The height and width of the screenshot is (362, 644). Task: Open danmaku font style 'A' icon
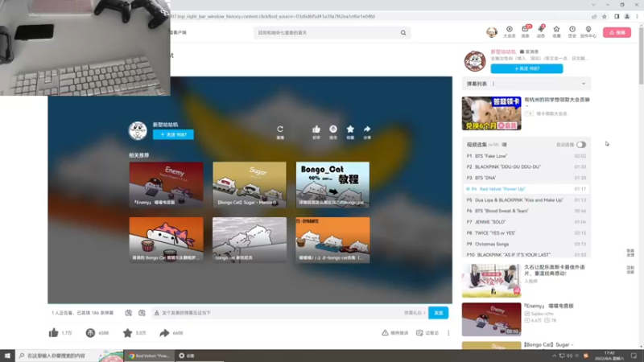pyautogui.click(x=156, y=313)
